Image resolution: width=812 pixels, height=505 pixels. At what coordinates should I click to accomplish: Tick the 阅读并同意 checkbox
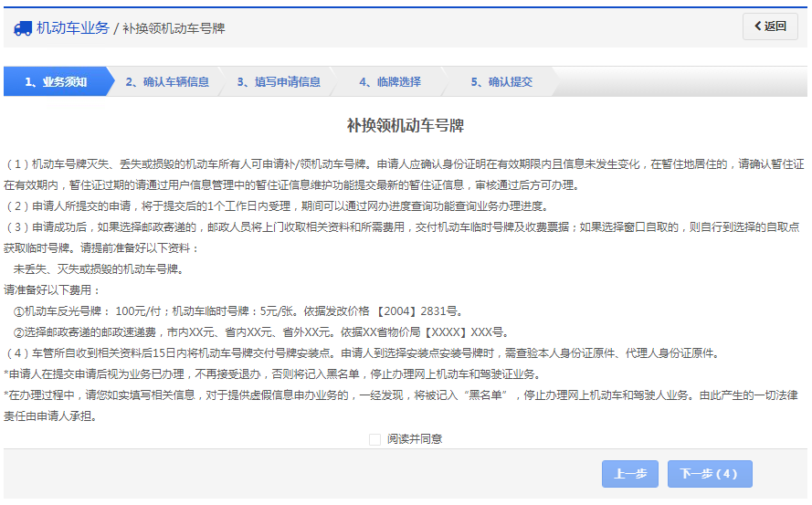[x=374, y=439]
